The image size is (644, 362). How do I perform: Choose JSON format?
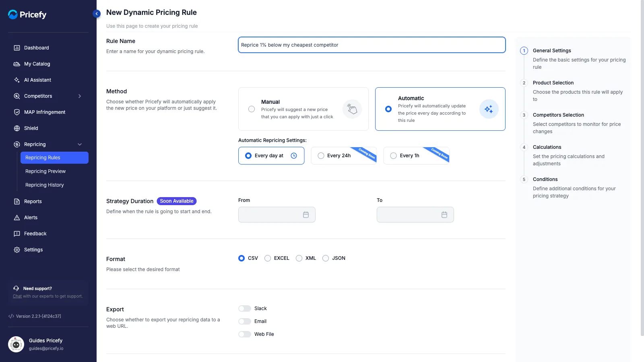pyautogui.click(x=326, y=258)
